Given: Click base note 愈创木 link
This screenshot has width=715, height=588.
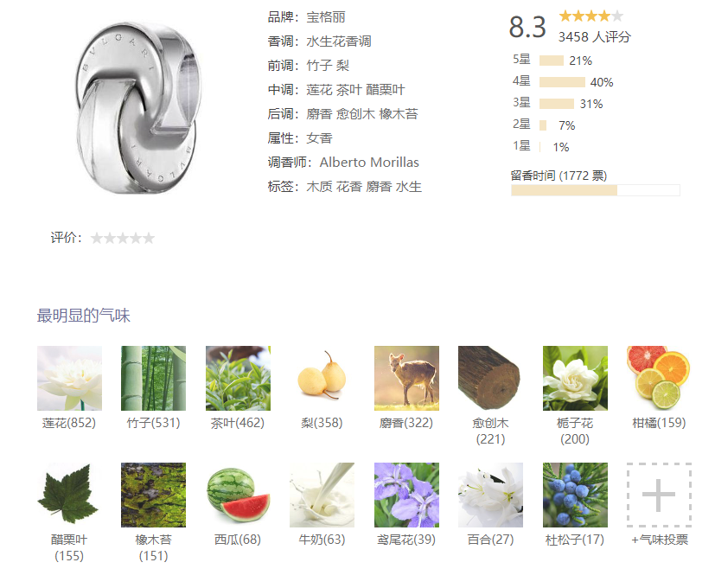Looking at the screenshot, I should tap(355, 114).
